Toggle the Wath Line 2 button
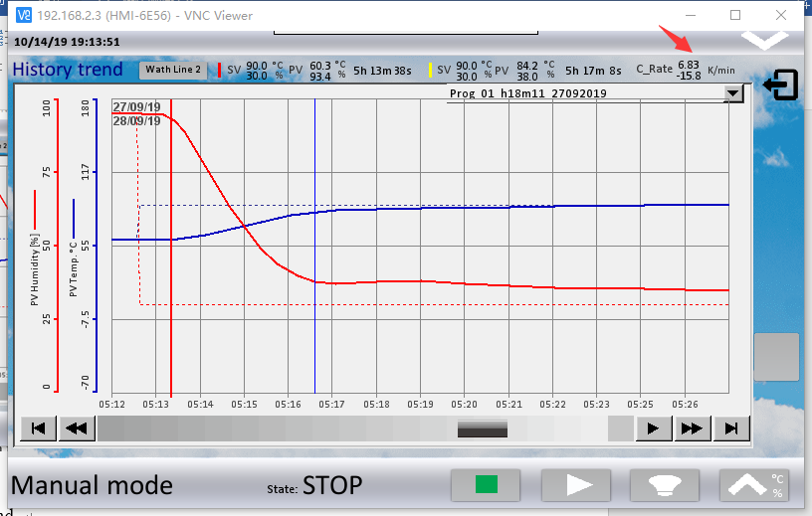 pos(173,70)
